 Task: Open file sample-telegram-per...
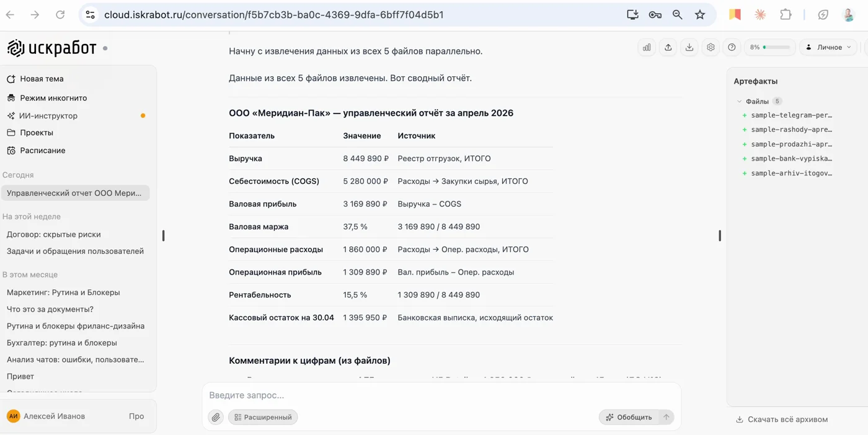coord(791,115)
